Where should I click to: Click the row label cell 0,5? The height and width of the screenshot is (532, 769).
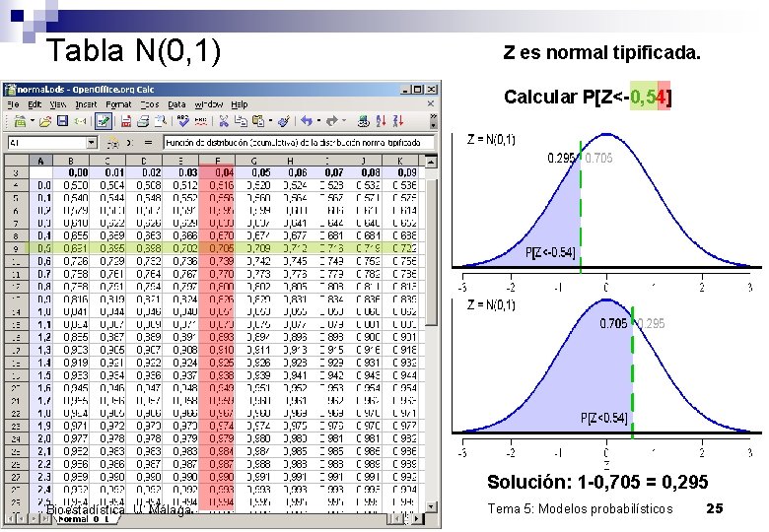pyautogui.click(x=41, y=248)
